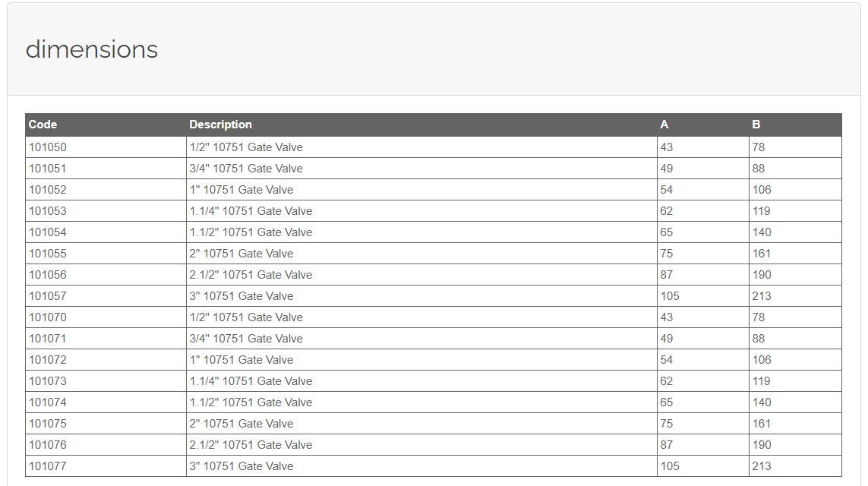Select the A value 65 for code 101054
The image size is (868, 486).
click(667, 232)
